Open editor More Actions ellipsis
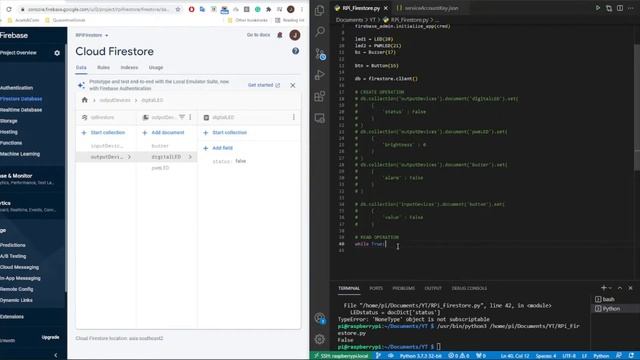Viewport: 640px width, 360px height. point(631,8)
